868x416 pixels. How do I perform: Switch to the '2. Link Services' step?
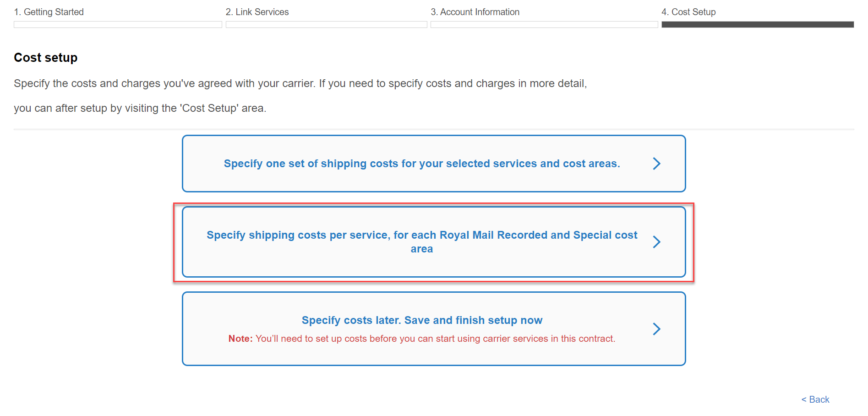tap(257, 11)
